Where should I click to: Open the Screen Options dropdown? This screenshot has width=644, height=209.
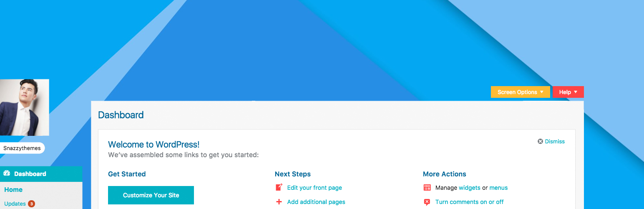pyautogui.click(x=521, y=92)
